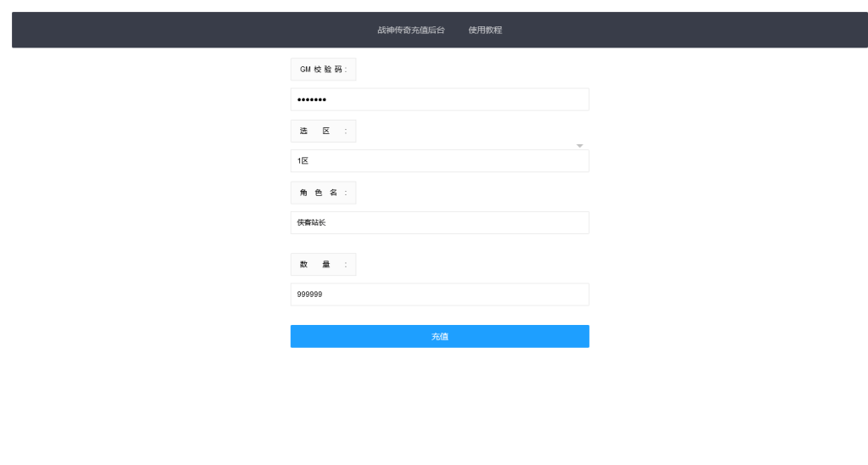Click empty navbar area right of 使用教程
Viewport: 868px width, 465px height.
tap(678, 30)
